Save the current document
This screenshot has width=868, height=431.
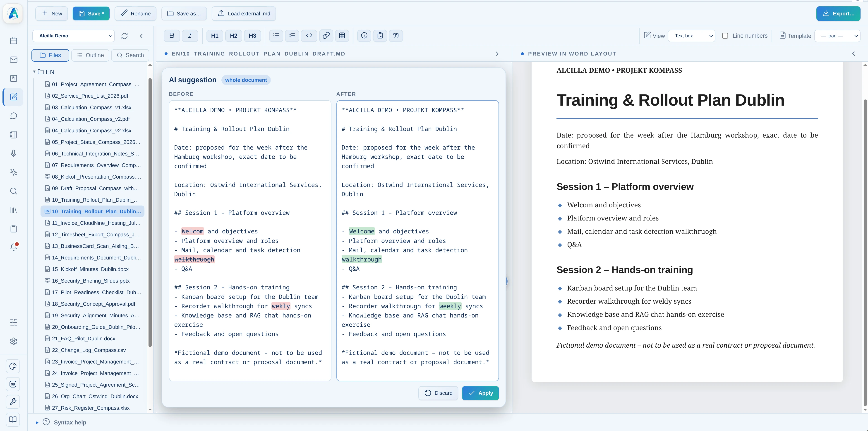(91, 14)
